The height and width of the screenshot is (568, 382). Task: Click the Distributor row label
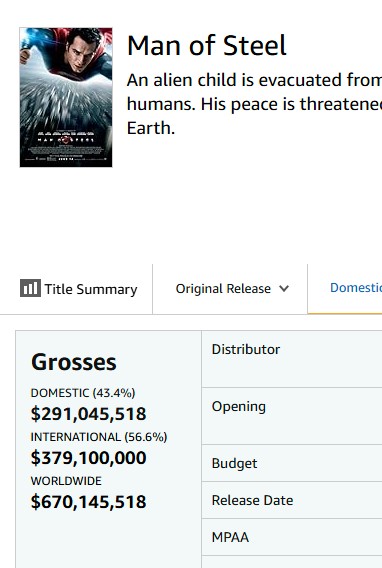click(246, 350)
